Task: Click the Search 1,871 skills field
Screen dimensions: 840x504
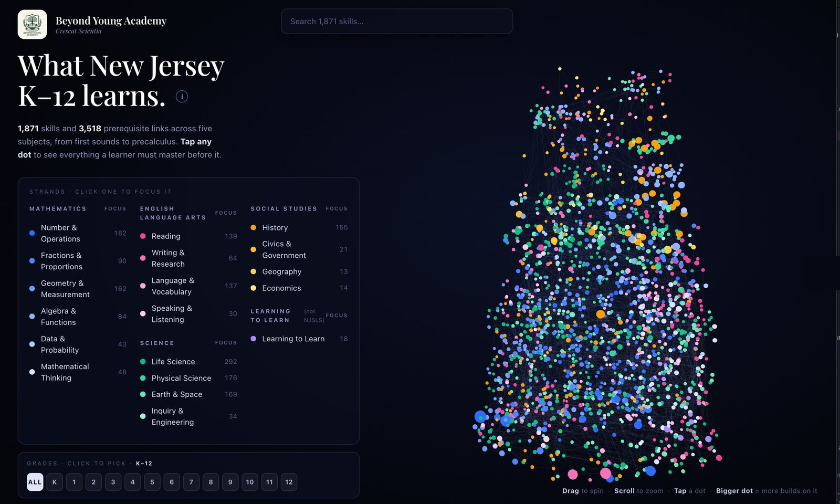Action: coord(397,22)
